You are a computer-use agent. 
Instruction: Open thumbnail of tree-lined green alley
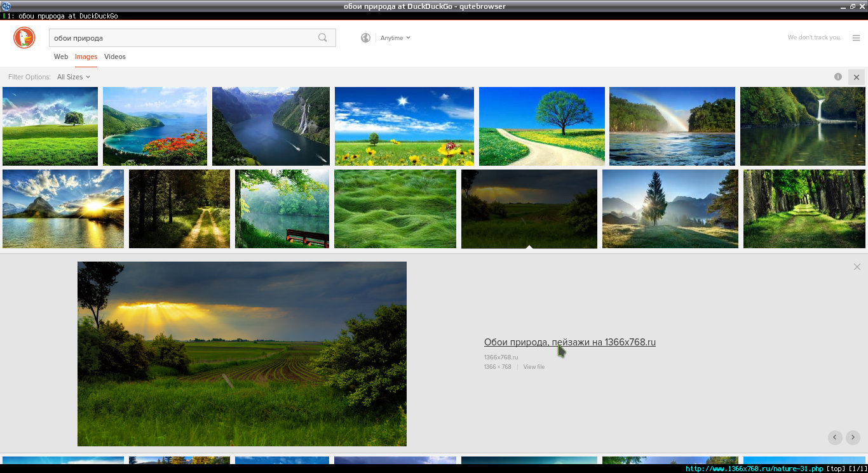point(804,209)
